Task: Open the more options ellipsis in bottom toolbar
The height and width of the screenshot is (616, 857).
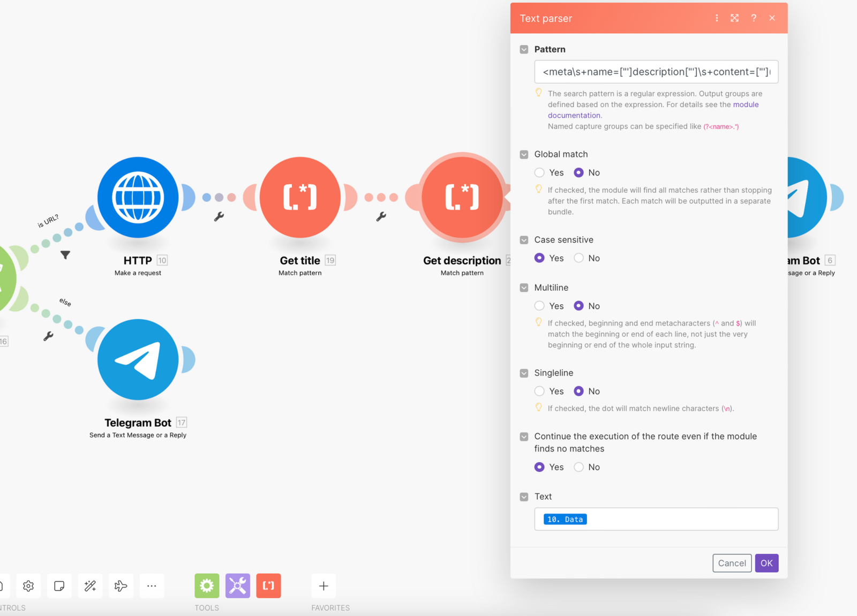Action: tap(152, 586)
